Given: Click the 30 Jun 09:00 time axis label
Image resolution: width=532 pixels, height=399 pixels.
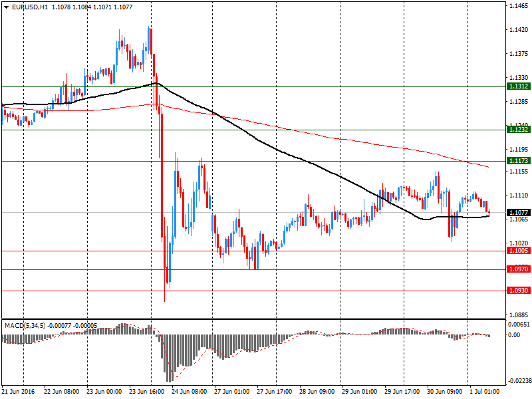Looking at the screenshot, I should 444,392.
